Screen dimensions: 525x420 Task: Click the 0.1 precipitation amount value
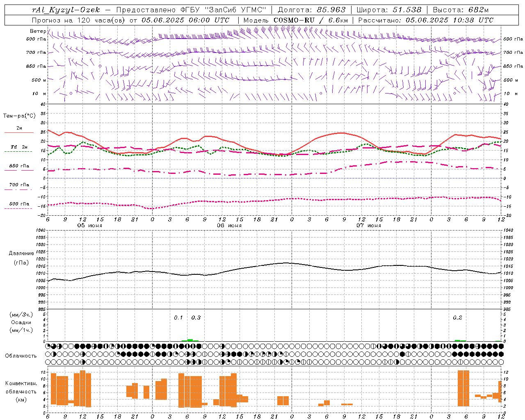[x=178, y=317]
